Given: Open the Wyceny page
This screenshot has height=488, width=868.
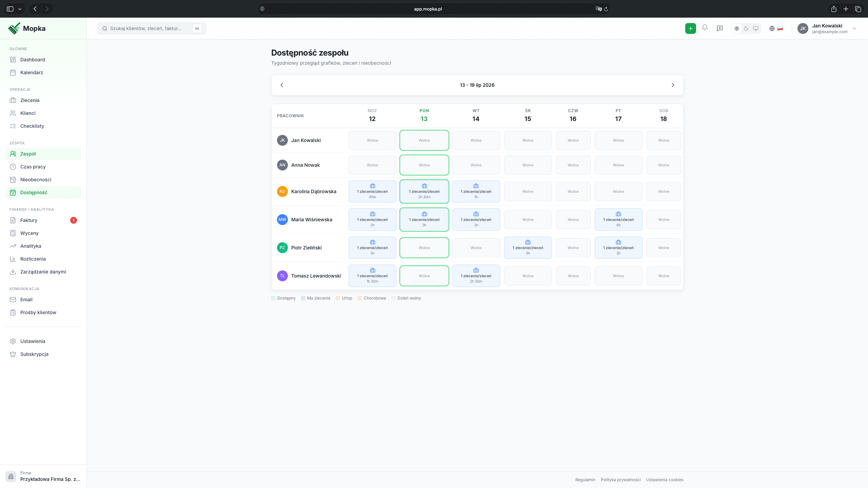Looking at the screenshot, I should click(43, 233).
